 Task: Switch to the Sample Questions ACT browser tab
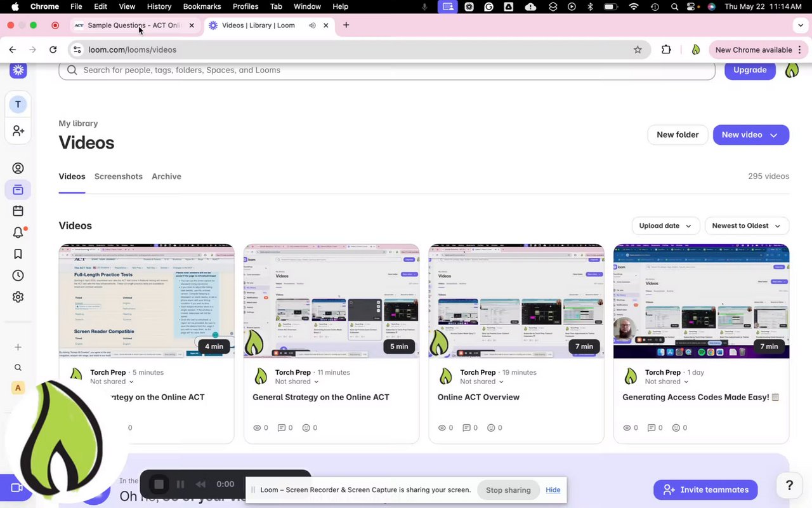click(x=134, y=25)
